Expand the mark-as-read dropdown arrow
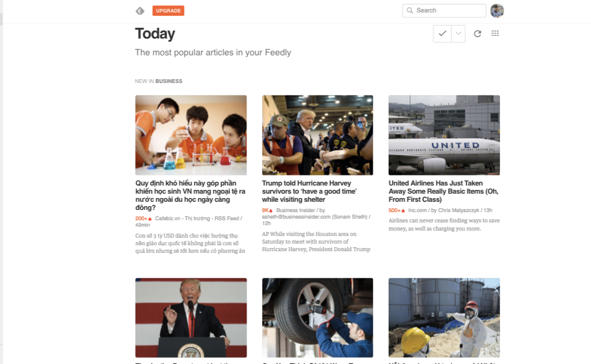The width and height of the screenshot is (591, 364). coord(459,34)
